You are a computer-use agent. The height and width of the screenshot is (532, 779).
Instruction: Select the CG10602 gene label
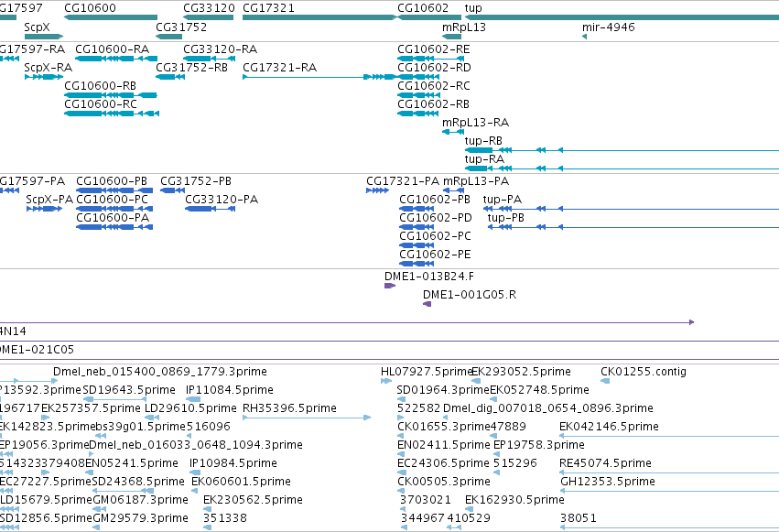pos(423,8)
